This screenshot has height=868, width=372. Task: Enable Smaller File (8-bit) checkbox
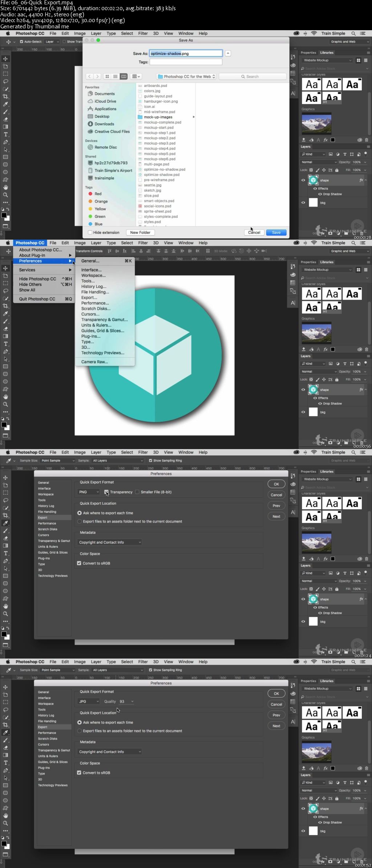point(137,492)
